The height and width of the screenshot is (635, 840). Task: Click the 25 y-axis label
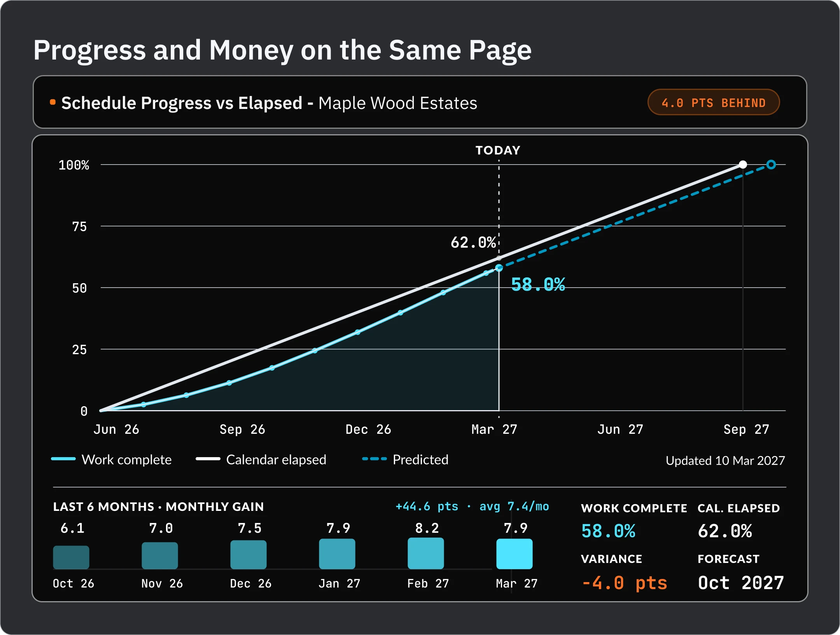click(x=79, y=349)
